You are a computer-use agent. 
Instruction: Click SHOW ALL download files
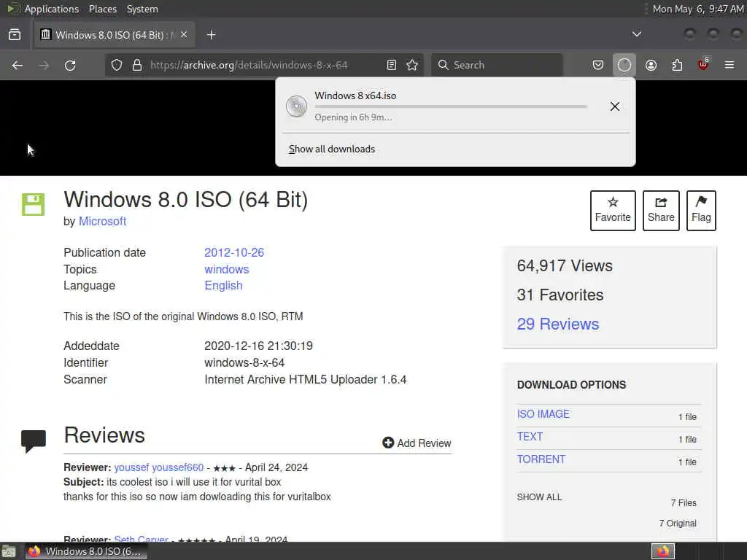539,497
